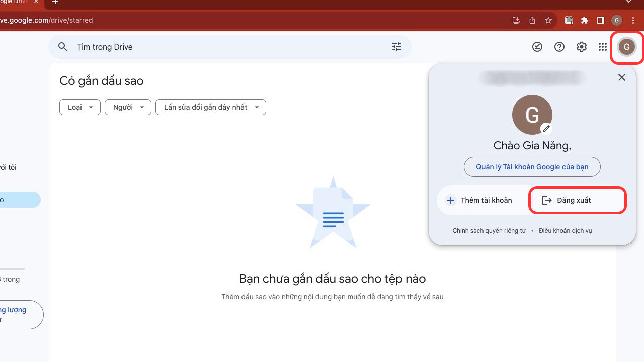Open the Chrome extensions puzzle icon

click(x=585, y=21)
